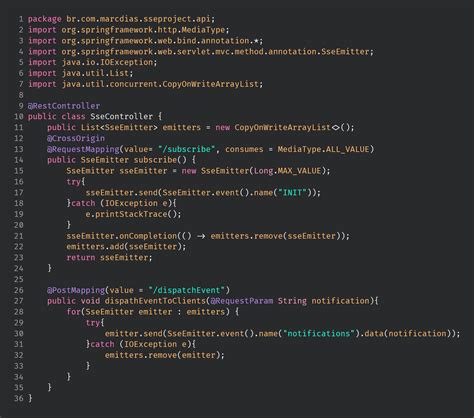
Task: Click the @CrossOrigin annotation
Action: pos(76,138)
